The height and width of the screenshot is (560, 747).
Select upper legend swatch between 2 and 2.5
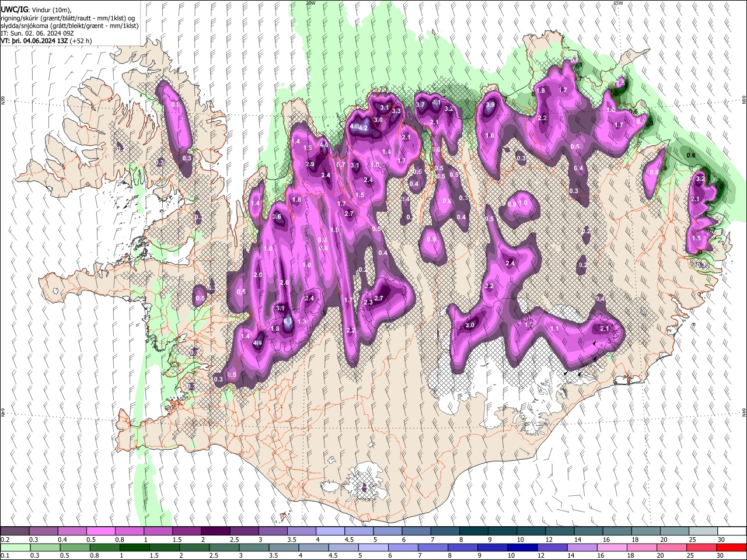[x=215, y=531]
